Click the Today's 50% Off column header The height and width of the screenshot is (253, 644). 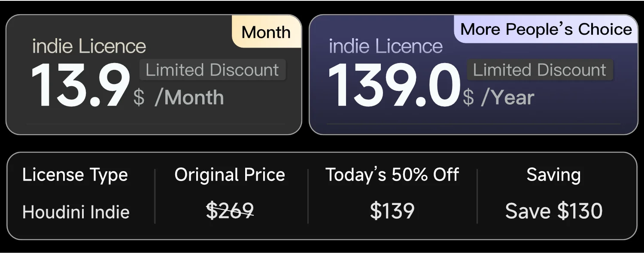pos(392,175)
